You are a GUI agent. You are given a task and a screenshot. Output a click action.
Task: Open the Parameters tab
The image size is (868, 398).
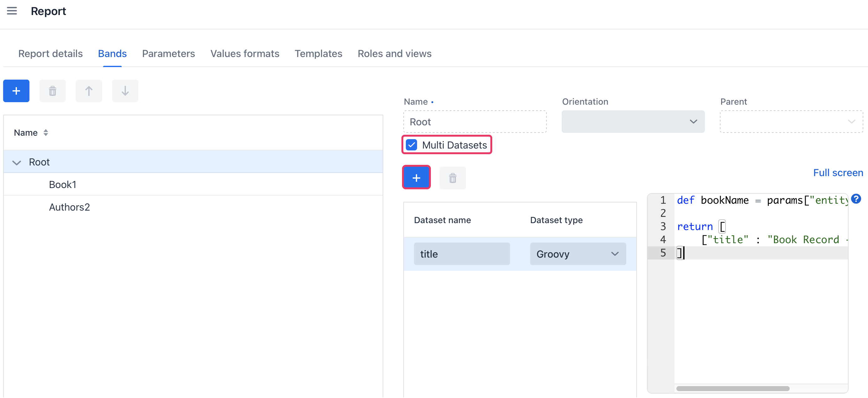pos(168,54)
